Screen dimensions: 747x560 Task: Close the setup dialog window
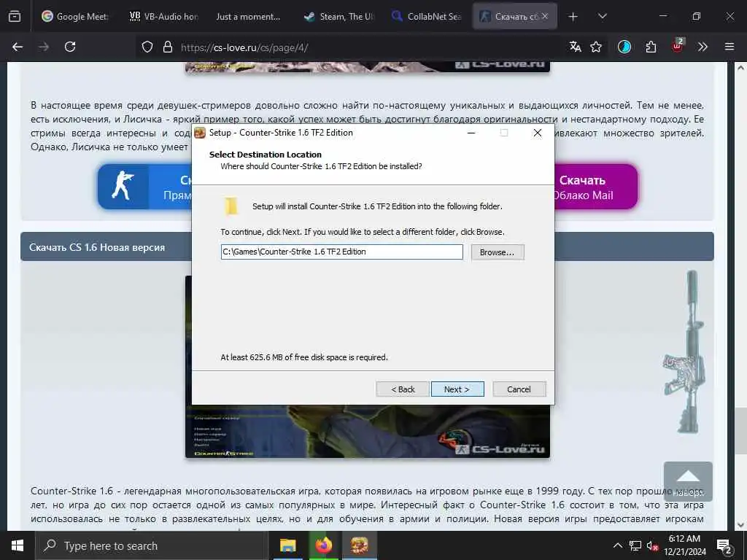click(x=538, y=133)
